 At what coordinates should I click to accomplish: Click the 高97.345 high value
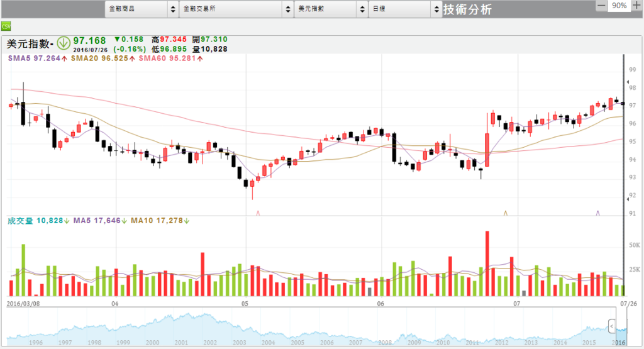pyautogui.click(x=169, y=40)
